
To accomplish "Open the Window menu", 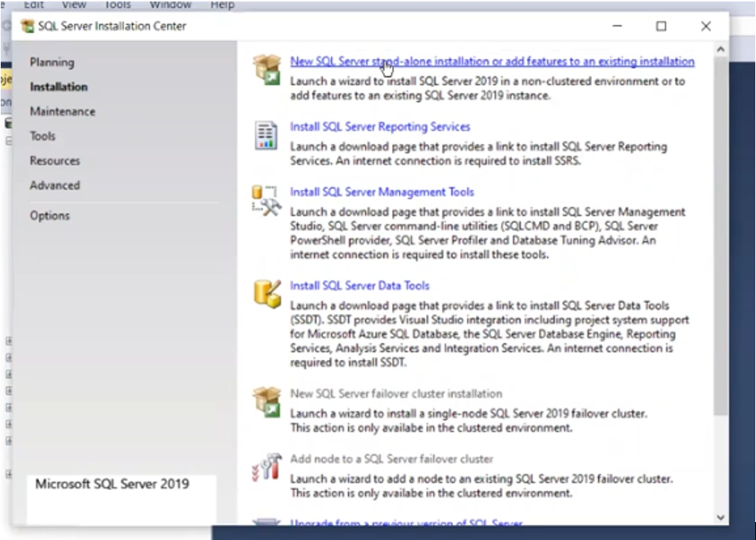I will (170, 4).
